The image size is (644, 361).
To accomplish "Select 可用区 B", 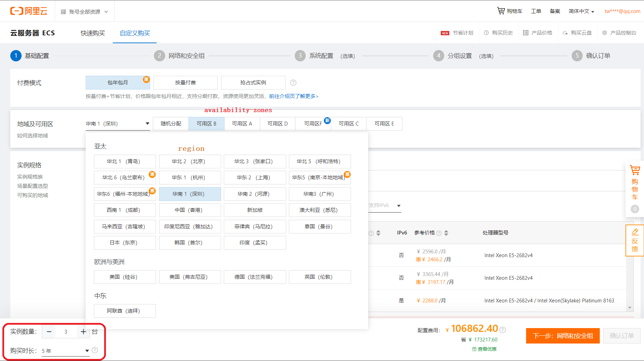I will pyautogui.click(x=206, y=124).
